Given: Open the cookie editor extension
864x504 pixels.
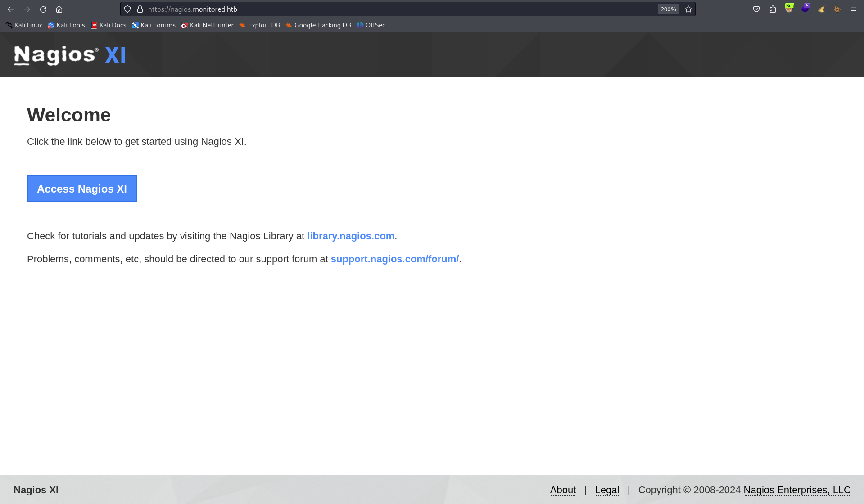Looking at the screenshot, I should tap(837, 9).
